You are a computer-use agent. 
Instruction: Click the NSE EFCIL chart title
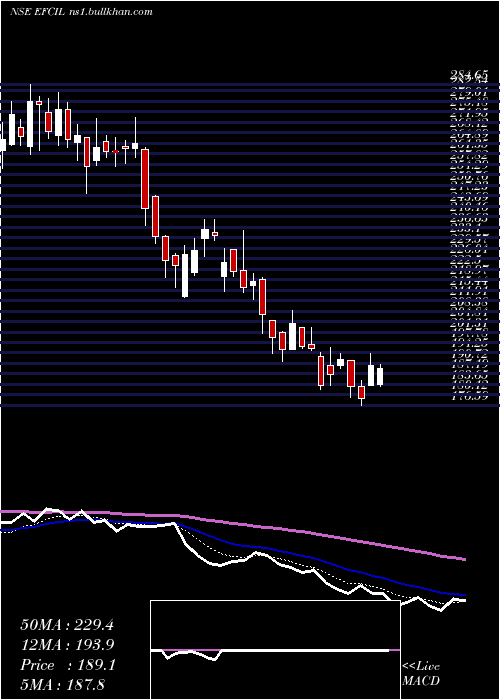coord(37,12)
